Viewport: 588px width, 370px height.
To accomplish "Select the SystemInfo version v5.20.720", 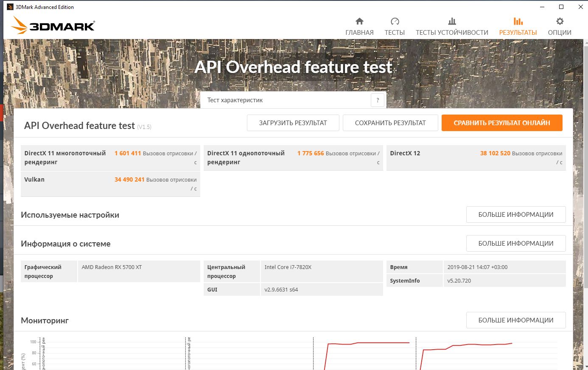I will [459, 281].
